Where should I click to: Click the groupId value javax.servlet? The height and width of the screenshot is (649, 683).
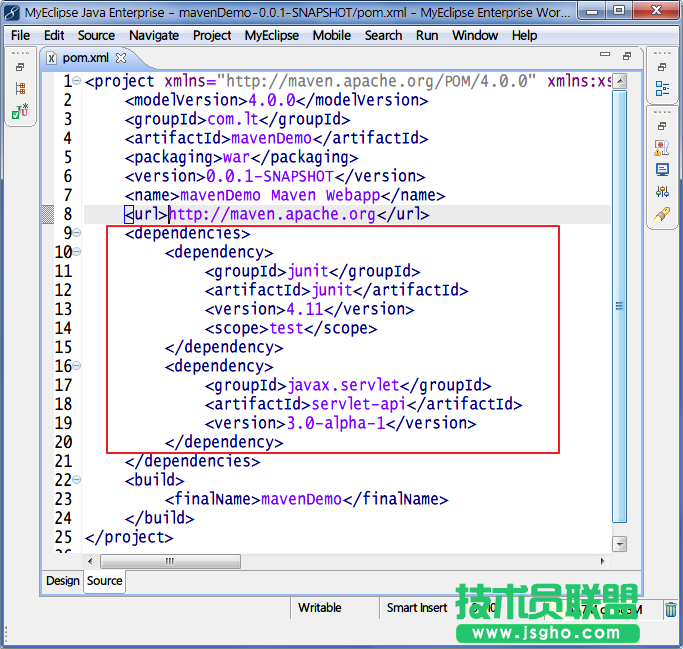343,385
